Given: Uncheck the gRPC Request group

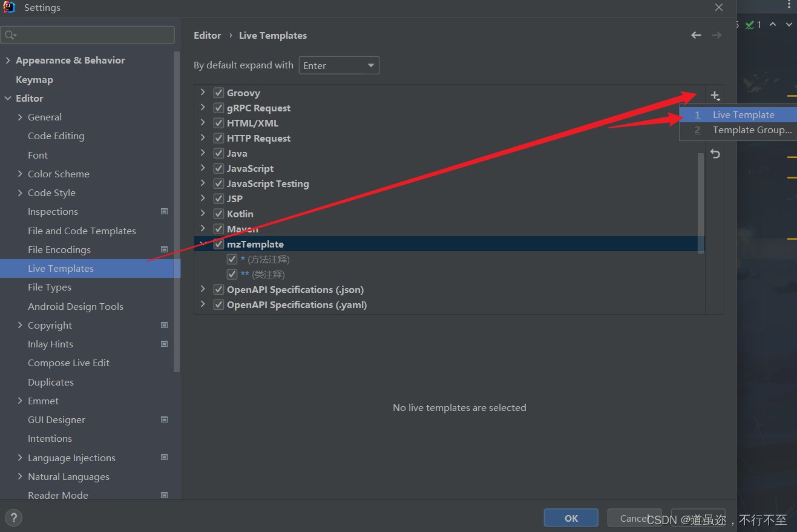Looking at the screenshot, I should [x=218, y=108].
